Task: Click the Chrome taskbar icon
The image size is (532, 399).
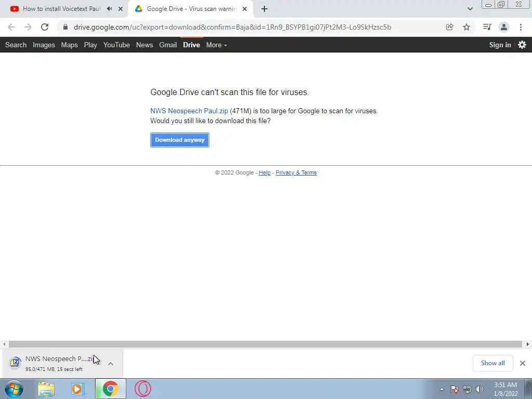Action: click(x=110, y=389)
